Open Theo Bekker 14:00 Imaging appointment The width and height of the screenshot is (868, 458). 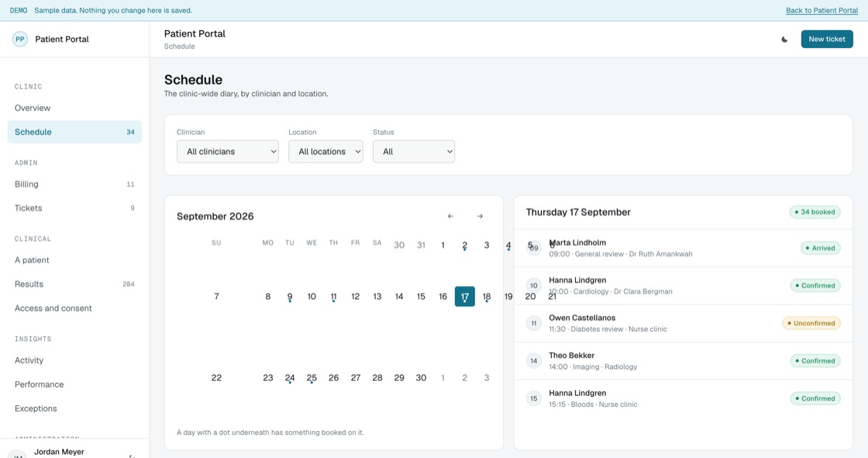[x=683, y=361]
